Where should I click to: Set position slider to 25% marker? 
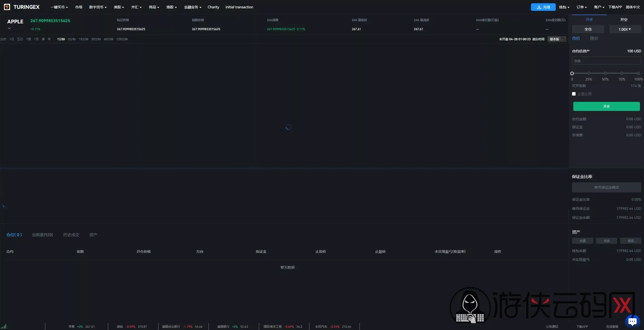coord(589,73)
